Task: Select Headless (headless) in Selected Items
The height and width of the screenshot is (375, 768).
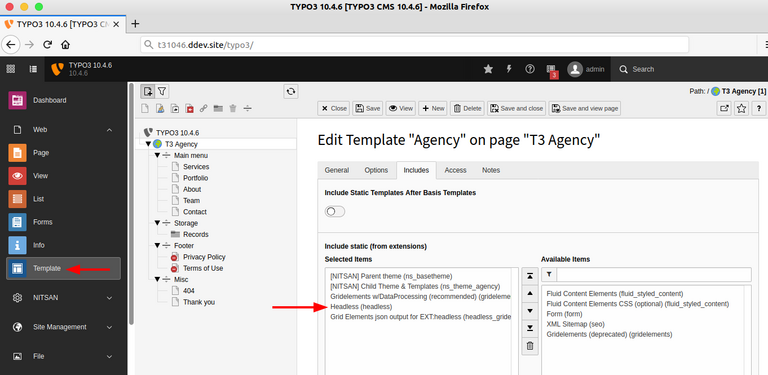Action: point(361,306)
